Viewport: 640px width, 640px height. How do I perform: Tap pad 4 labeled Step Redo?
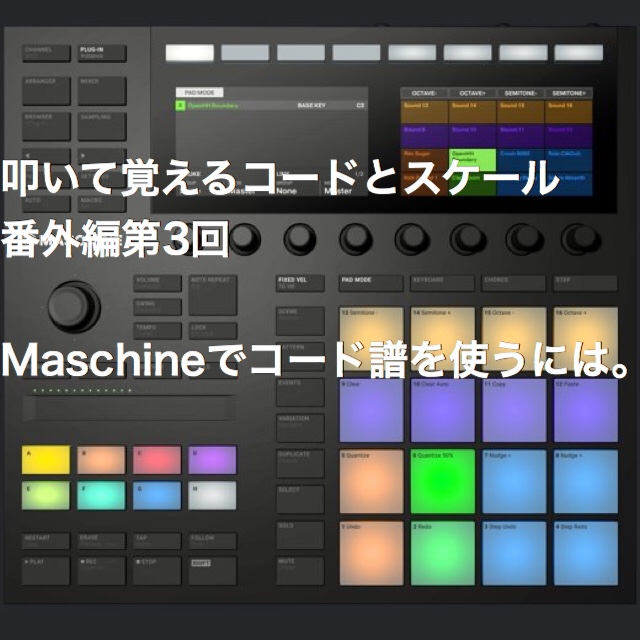coord(586,553)
